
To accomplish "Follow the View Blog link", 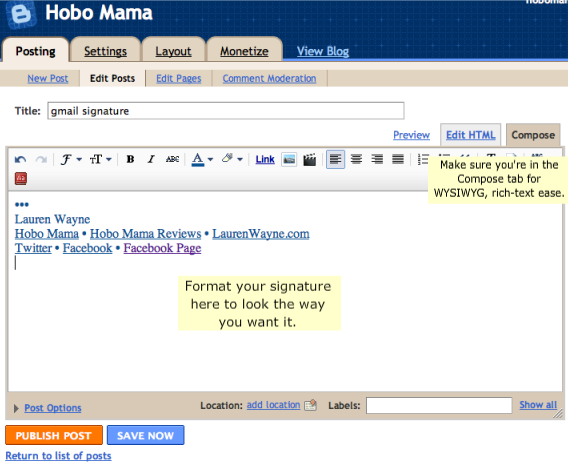I will point(323,51).
